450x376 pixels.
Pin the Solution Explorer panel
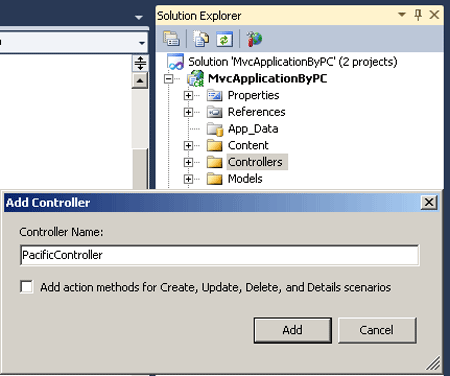click(418, 15)
